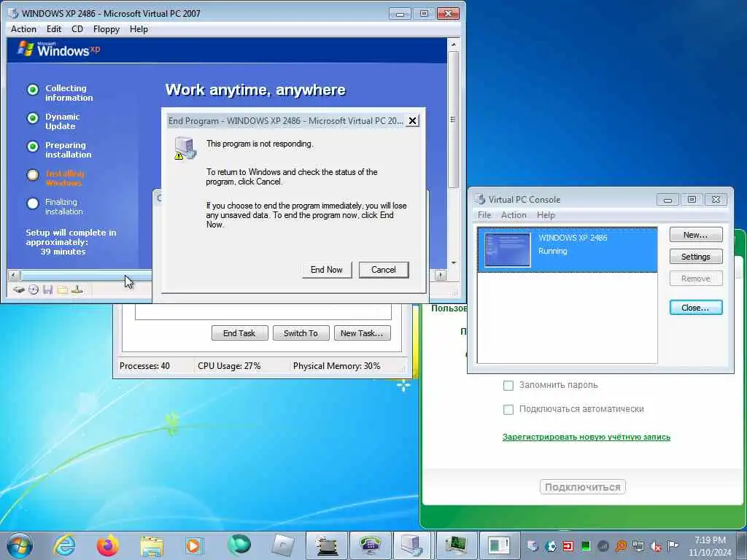Launch Firefox from the taskbar
Image resolution: width=747 pixels, height=560 pixels.
[x=108, y=545]
